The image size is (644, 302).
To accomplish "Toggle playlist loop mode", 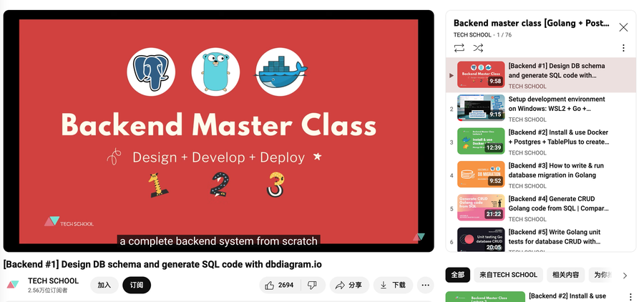I will click(459, 48).
